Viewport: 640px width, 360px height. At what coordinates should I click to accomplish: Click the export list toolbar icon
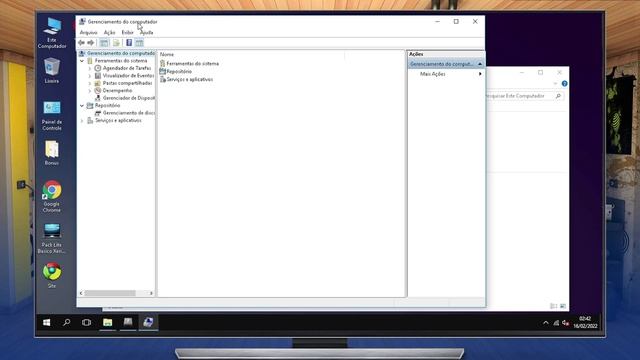(x=116, y=43)
